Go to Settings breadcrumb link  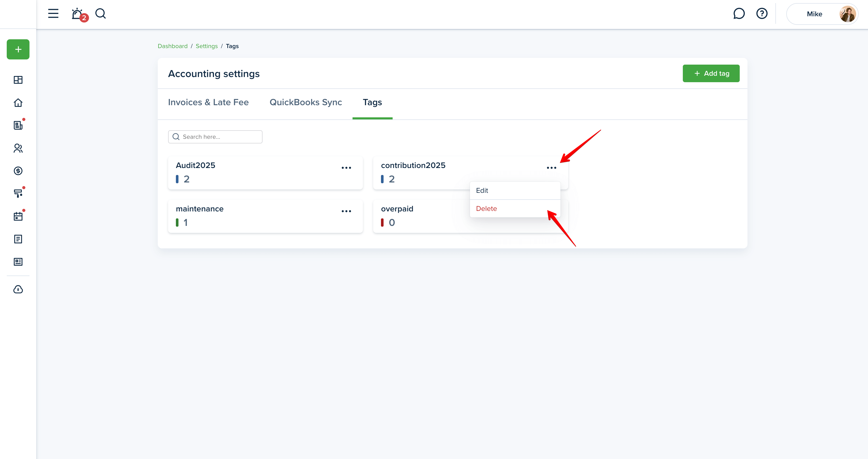[x=207, y=46]
